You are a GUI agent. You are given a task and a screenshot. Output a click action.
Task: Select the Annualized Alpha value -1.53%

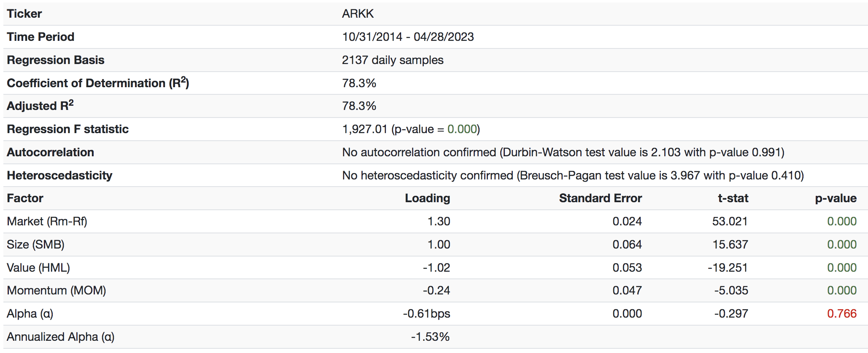pos(430,337)
